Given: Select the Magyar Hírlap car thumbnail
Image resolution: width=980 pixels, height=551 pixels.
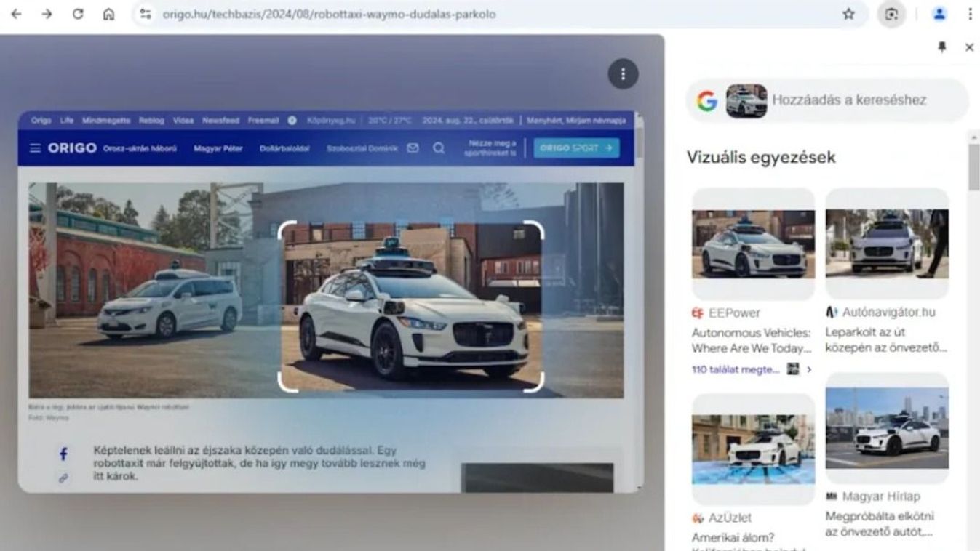Looking at the screenshot, I should click(x=887, y=428).
